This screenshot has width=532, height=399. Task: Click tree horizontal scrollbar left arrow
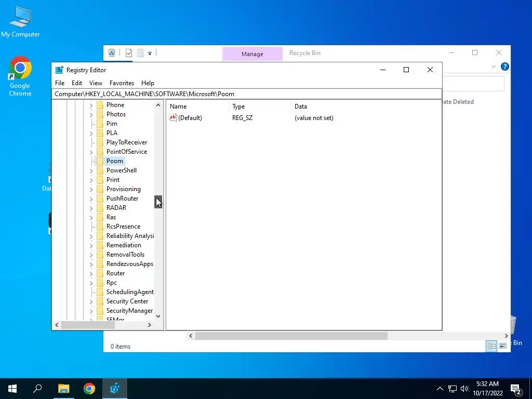57,325
